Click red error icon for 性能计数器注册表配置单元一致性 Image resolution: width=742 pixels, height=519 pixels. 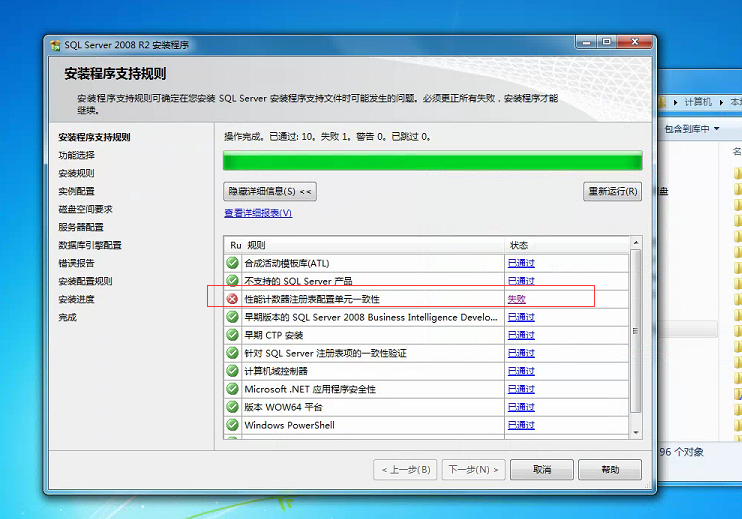(232, 299)
